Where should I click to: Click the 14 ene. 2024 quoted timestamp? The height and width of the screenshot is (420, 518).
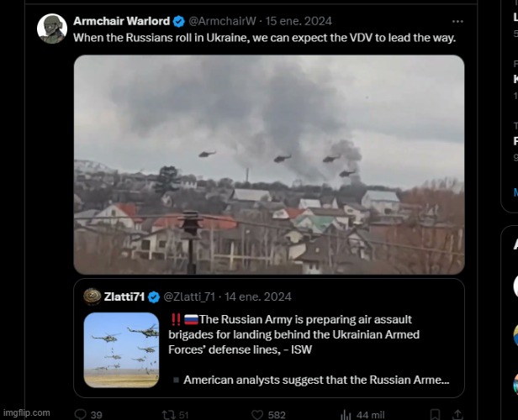coord(258,297)
